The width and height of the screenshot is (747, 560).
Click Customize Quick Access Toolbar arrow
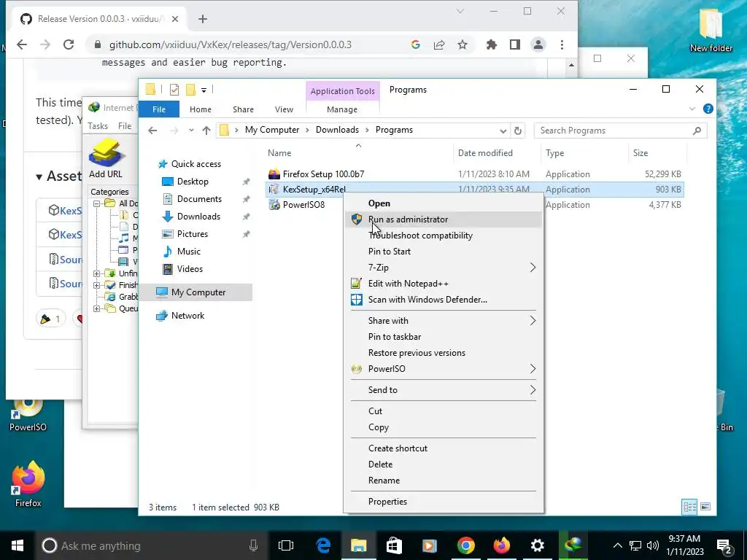(x=204, y=90)
